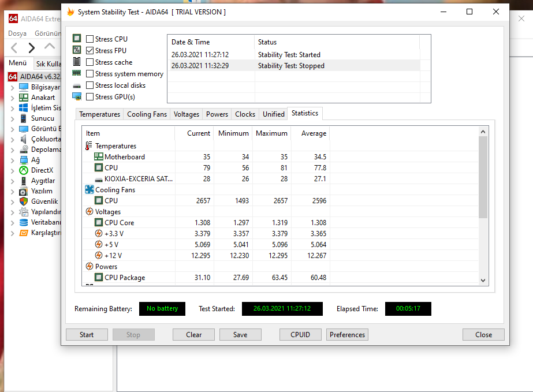
Task: Click the KIOXIA-EXCERIA drive icon
Action: [x=99, y=180]
